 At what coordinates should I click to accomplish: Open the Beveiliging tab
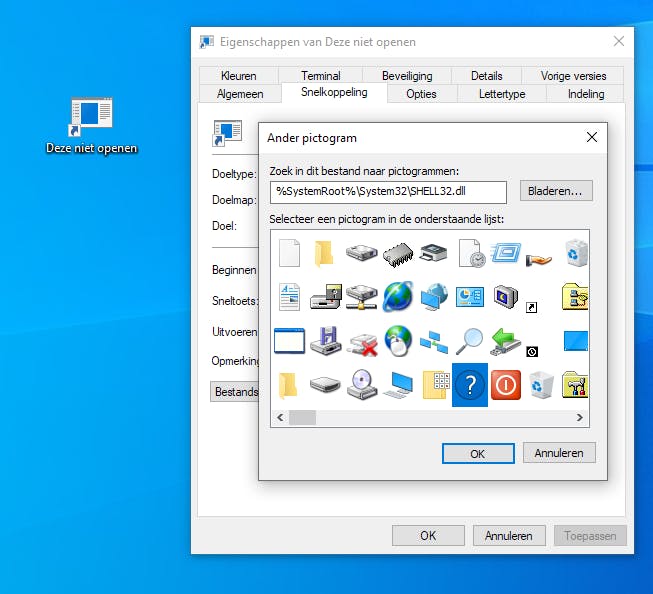[x=407, y=76]
